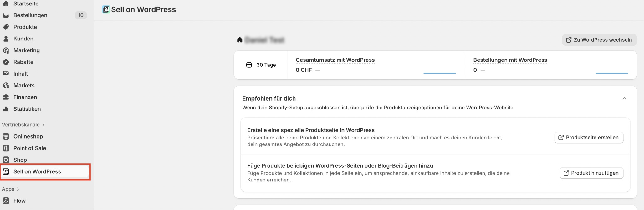Click the Finanzen bank icon
Screen dimensions: 644x210
point(6,97)
